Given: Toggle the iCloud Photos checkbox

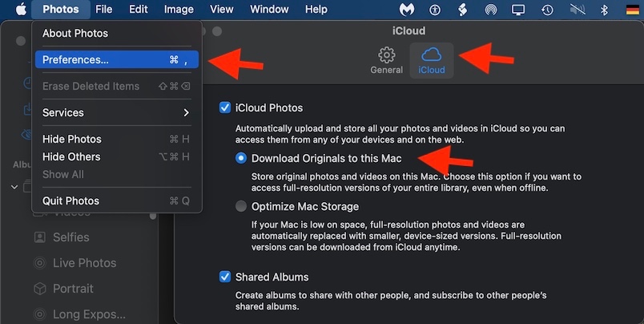Looking at the screenshot, I should 224,107.
